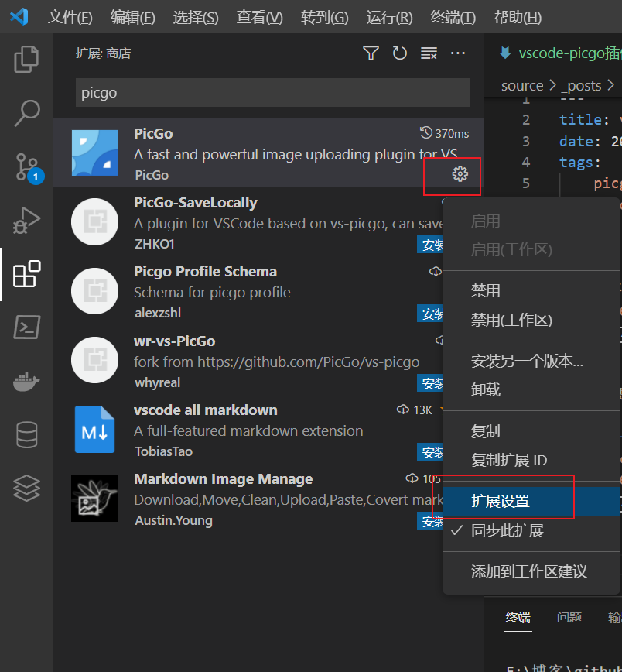The image size is (622, 672).
Task: Select the wr-vs-PicGo extension title
Action: [x=174, y=341]
